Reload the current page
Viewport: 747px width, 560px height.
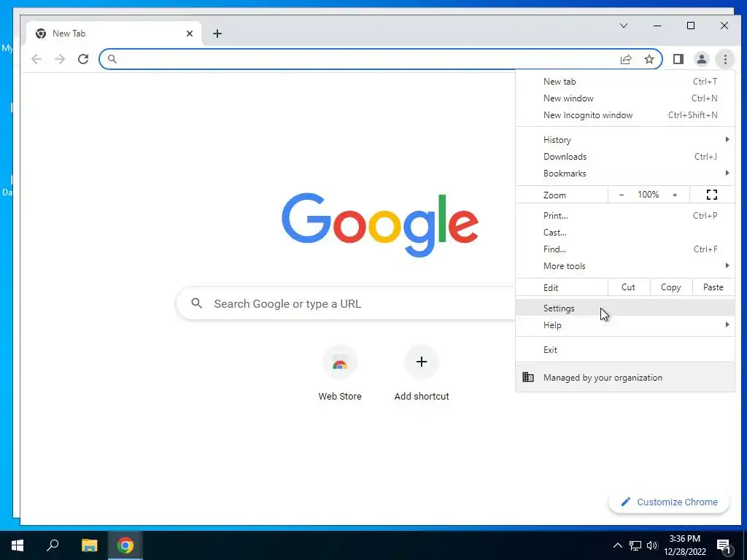click(x=83, y=59)
